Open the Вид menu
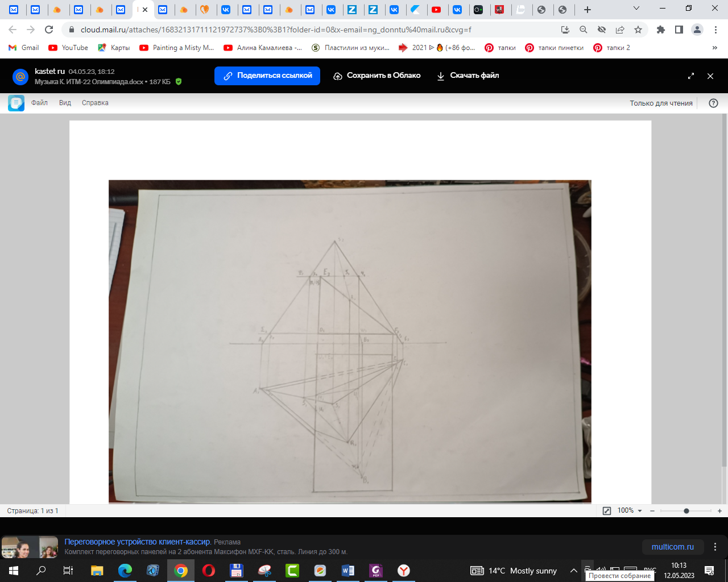 65,103
